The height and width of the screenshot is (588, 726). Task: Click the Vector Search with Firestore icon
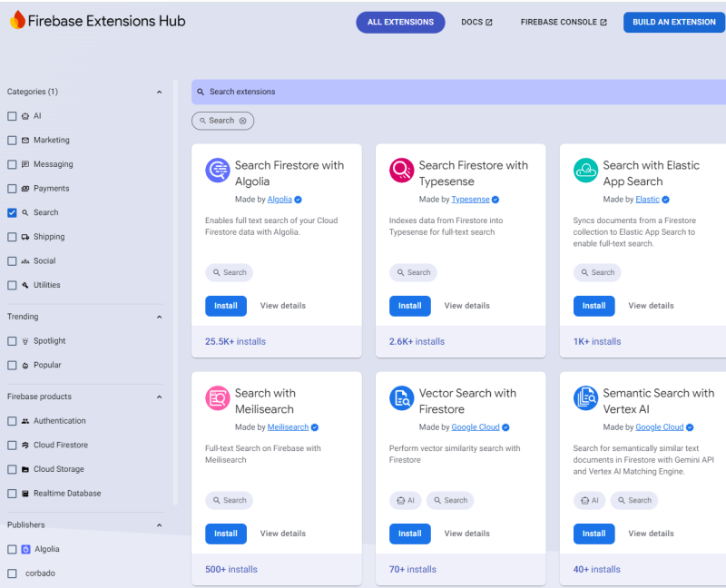pyautogui.click(x=401, y=398)
